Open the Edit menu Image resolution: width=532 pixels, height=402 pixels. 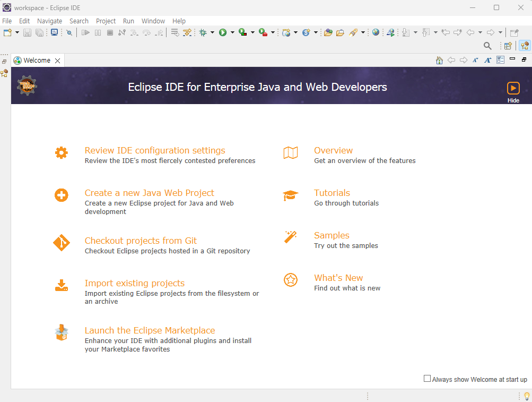tap(24, 21)
